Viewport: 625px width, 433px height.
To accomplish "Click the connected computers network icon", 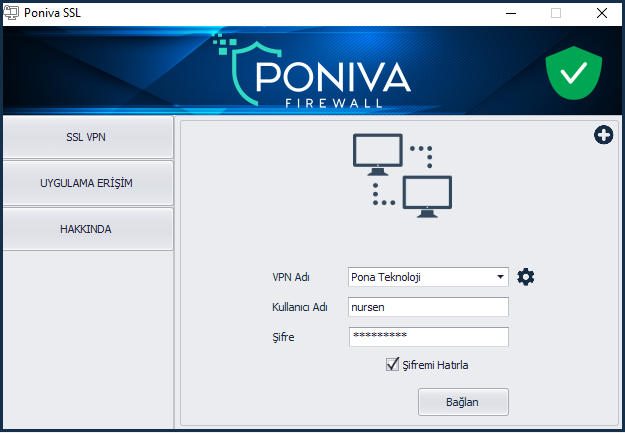I will (x=402, y=176).
